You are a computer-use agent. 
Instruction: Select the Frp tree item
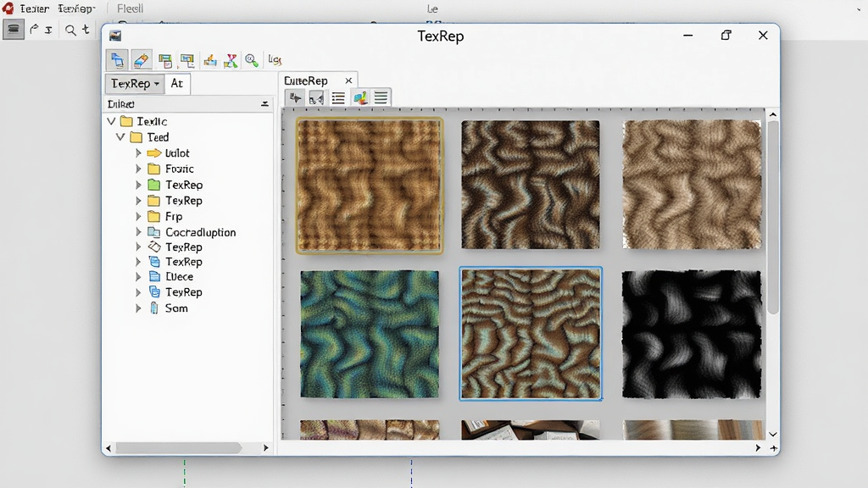(173, 216)
